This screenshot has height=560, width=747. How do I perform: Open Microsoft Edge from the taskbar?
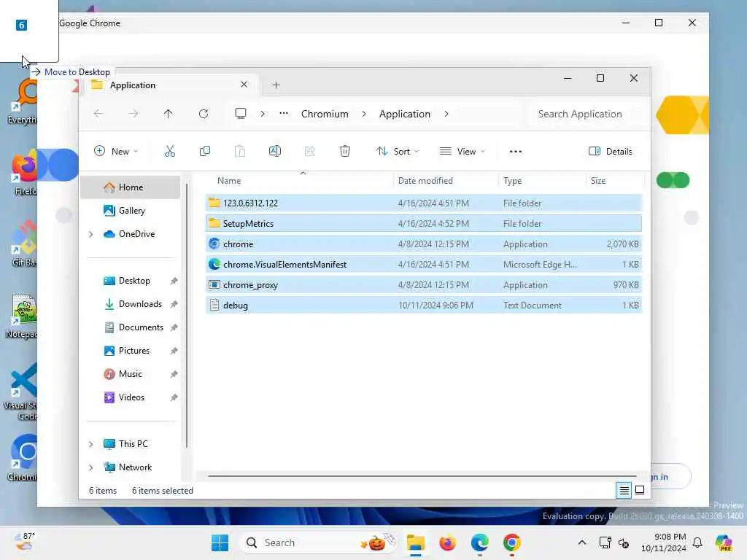(480, 542)
